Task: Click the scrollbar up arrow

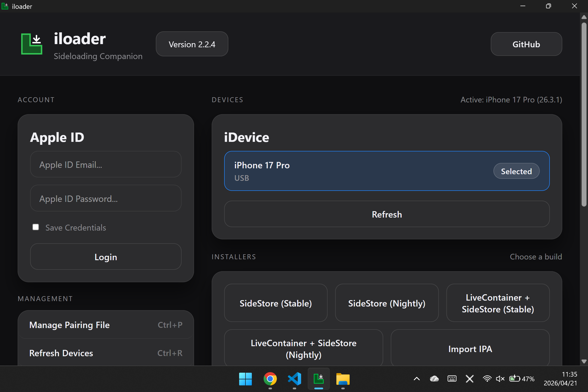Action: tap(584, 17)
